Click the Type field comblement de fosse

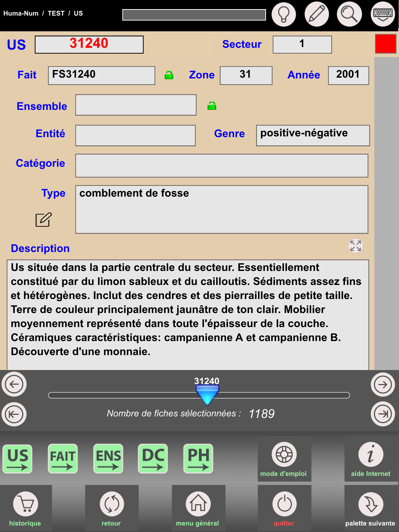click(x=222, y=209)
